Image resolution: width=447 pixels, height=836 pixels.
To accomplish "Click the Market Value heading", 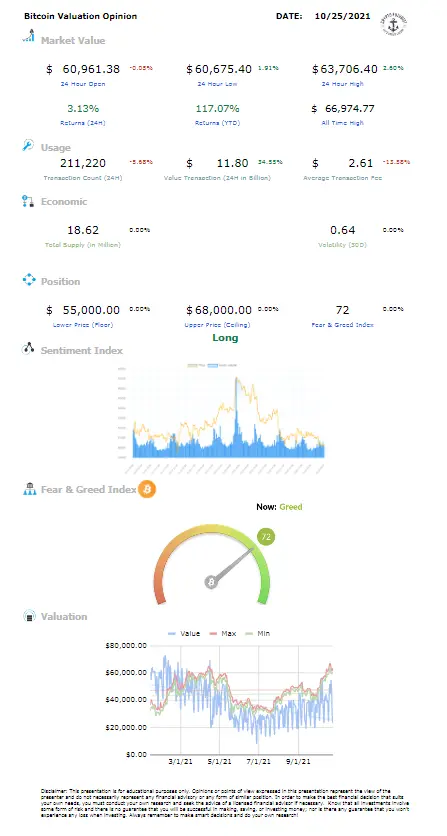I will click(x=73, y=41).
